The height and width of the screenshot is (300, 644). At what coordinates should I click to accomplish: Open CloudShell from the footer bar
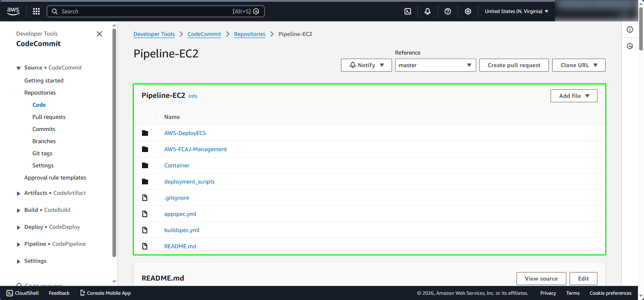23,293
